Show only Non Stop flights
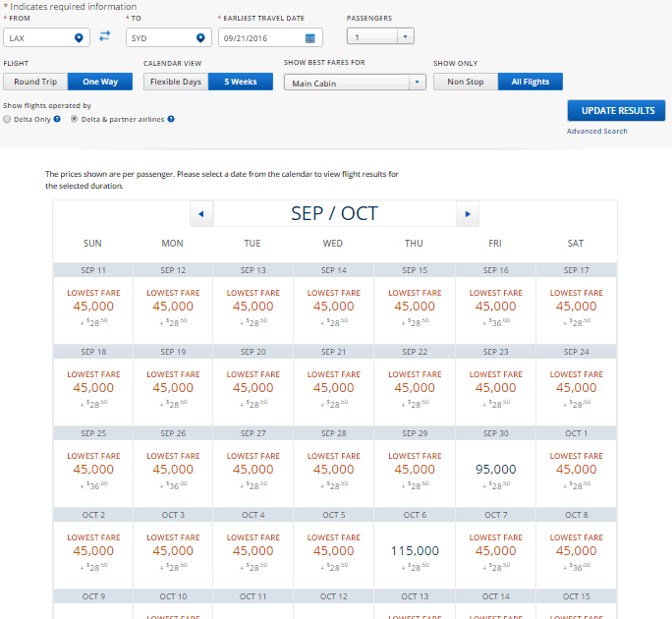The image size is (672, 619). [466, 82]
